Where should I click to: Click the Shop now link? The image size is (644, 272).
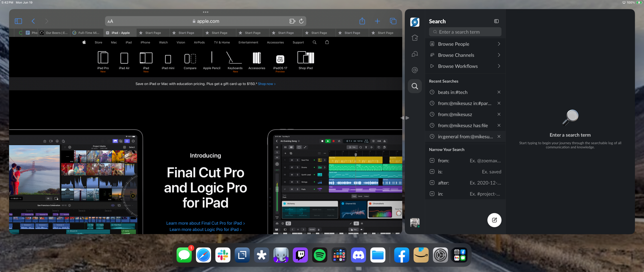[x=265, y=84]
